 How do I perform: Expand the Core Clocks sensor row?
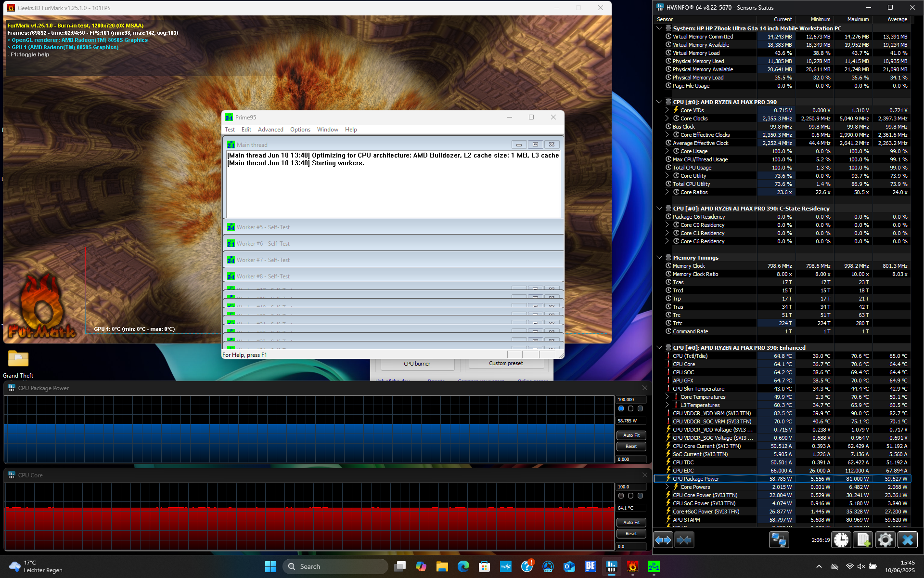(667, 118)
